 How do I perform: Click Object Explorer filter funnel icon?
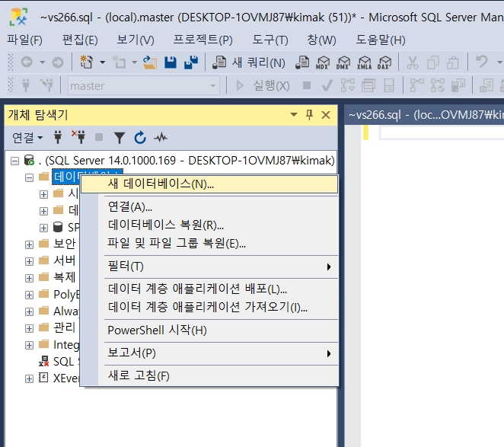coord(120,138)
